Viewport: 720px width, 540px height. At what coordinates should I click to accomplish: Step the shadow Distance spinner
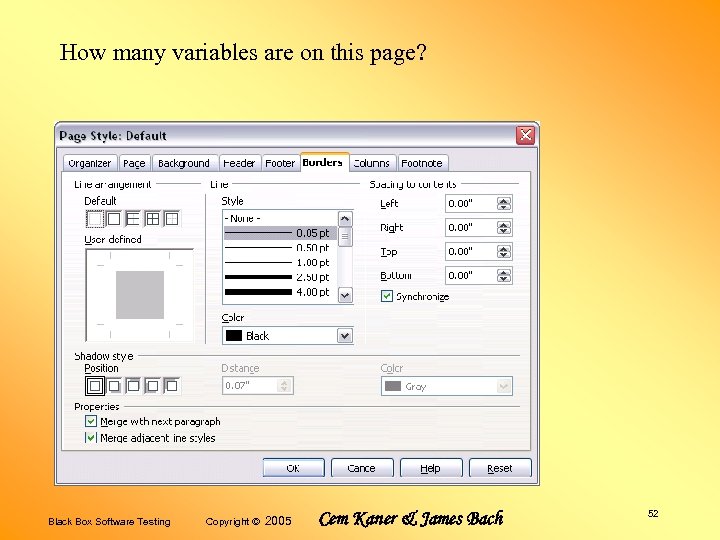point(284,386)
